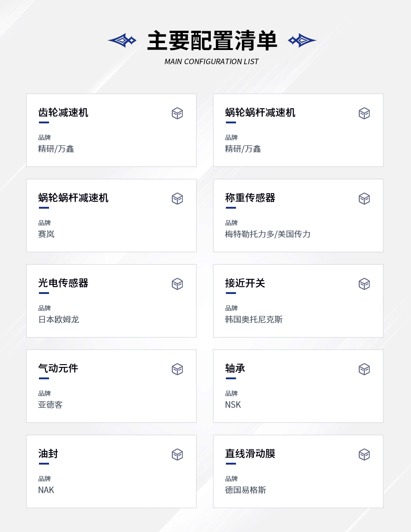This screenshot has width=411, height=532.
Task: Click the cube icon on the 直线滑动膜 card
Action: [x=364, y=454]
